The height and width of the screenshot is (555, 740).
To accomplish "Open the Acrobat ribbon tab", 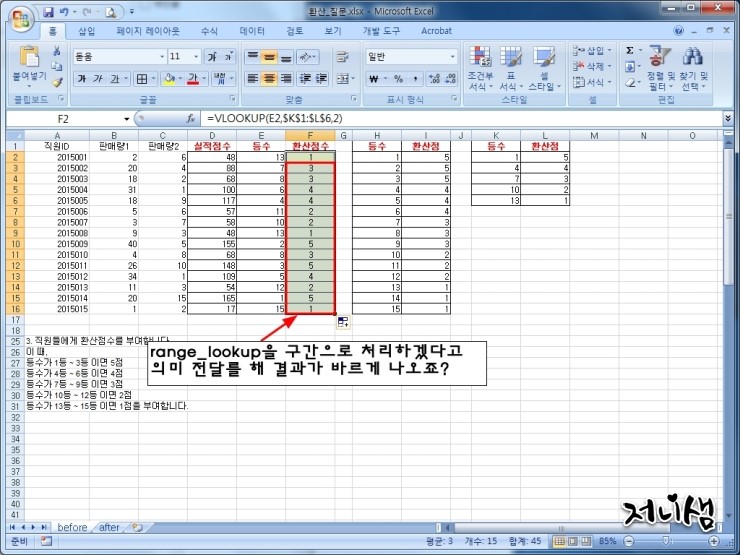I will click(x=436, y=31).
